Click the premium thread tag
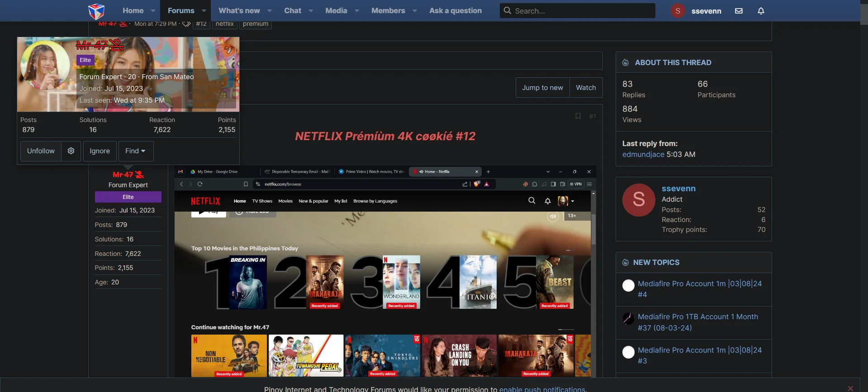The width and height of the screenshot is (868, 392). (x=256, y=24)
